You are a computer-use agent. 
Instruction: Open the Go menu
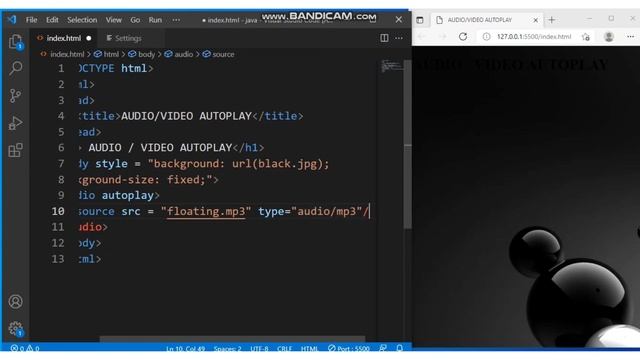click(x=135, y=20)
